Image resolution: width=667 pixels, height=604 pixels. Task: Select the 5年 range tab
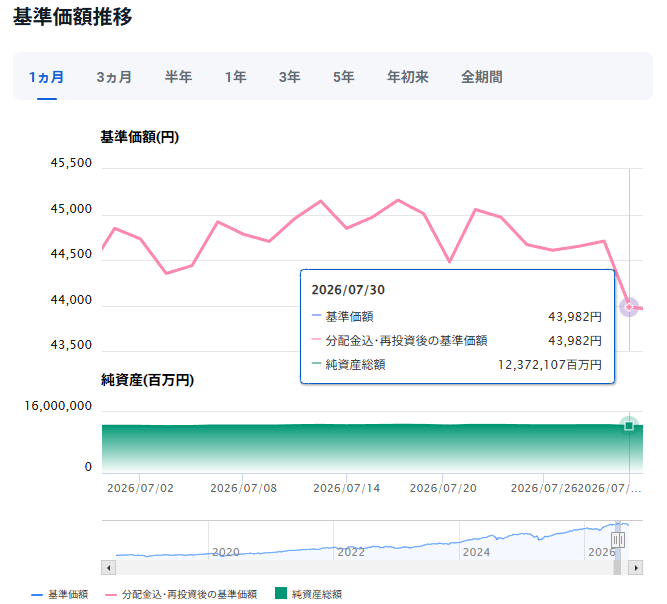(x=344, y=77)
